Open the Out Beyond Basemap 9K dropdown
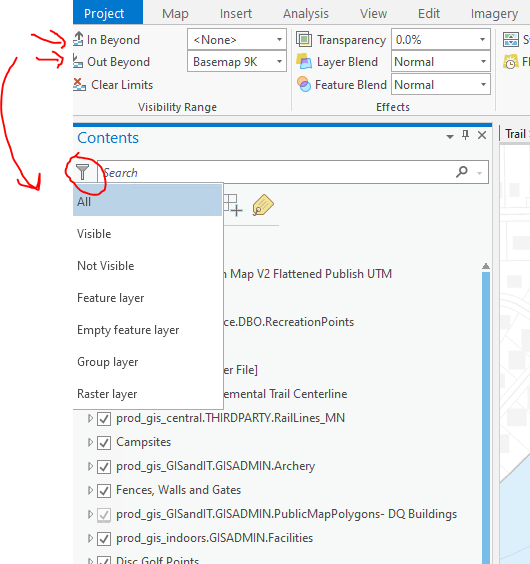The height and width of the screenshot is (564, 530). pos(279,62)
